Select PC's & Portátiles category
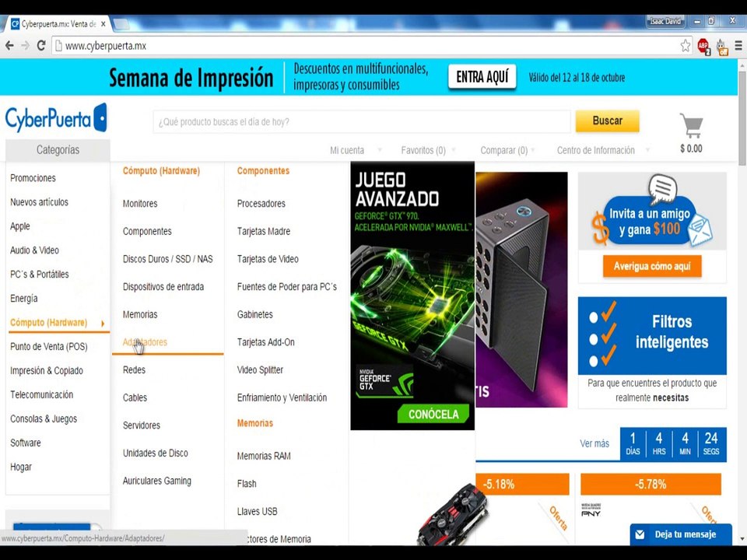The width and height of the screenshot is (747, 560). (x=39, y=275)
